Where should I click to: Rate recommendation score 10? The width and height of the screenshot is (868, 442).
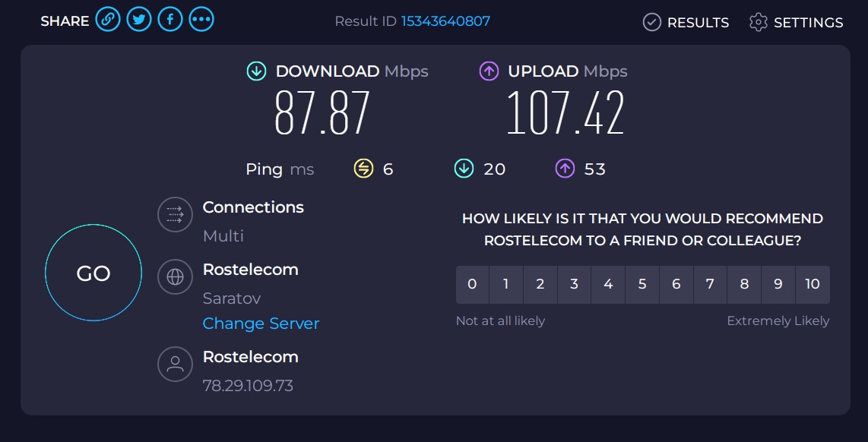[813, 284]
